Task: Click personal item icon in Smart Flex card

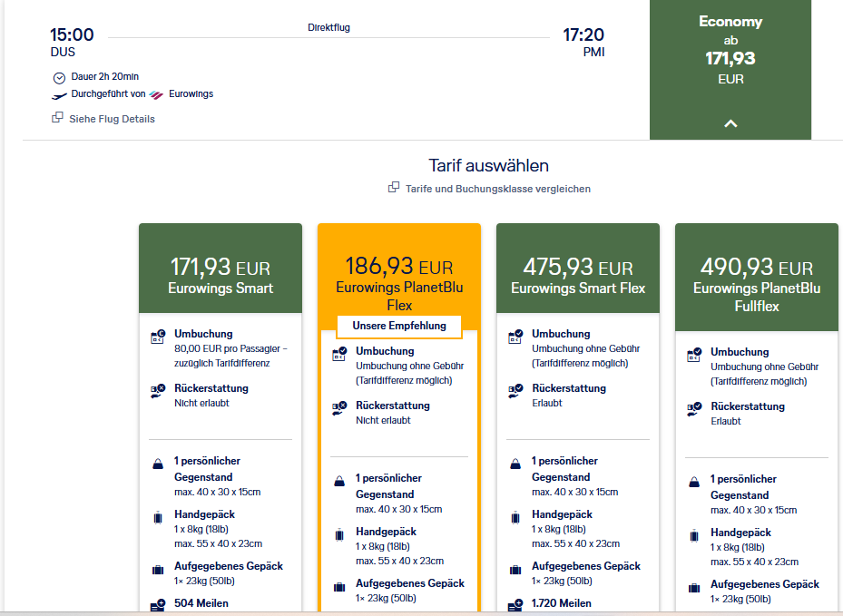Action: click(x=515, y=464)
